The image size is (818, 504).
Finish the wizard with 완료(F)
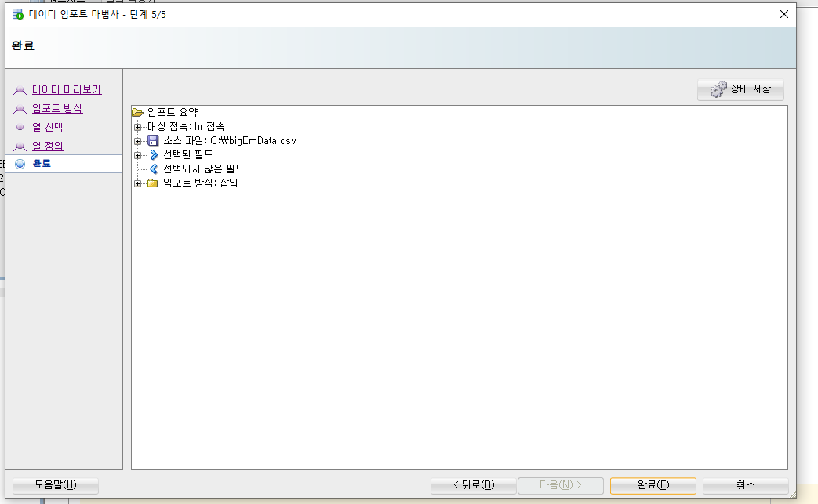653,485
